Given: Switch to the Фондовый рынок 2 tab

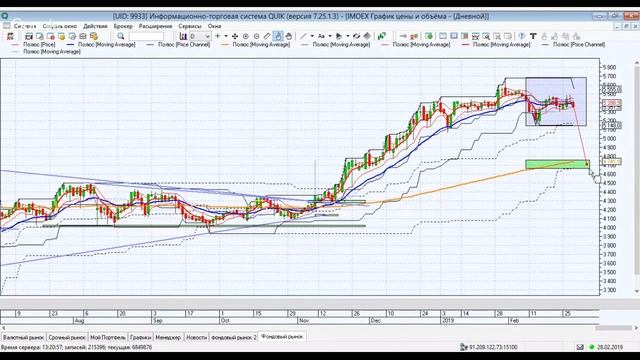Looking at the screenshot, I should pyautogui.click(x=234, y=338).
